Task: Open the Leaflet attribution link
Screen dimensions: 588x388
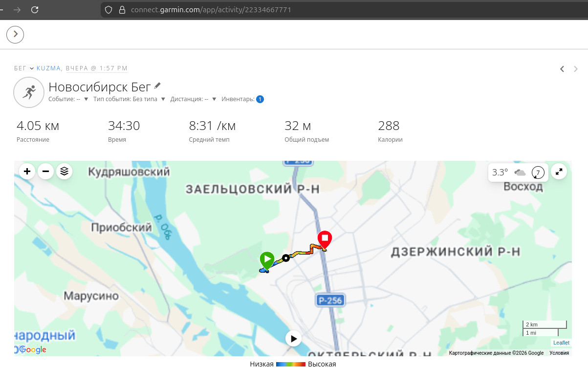Action: pyautogui.click(x=561, y=343)
